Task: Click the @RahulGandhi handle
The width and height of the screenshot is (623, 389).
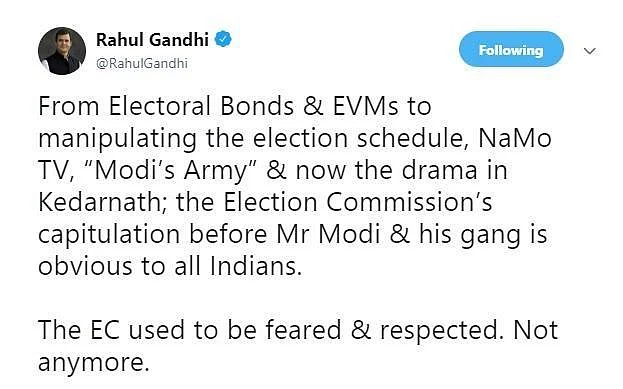Action: 142,63
